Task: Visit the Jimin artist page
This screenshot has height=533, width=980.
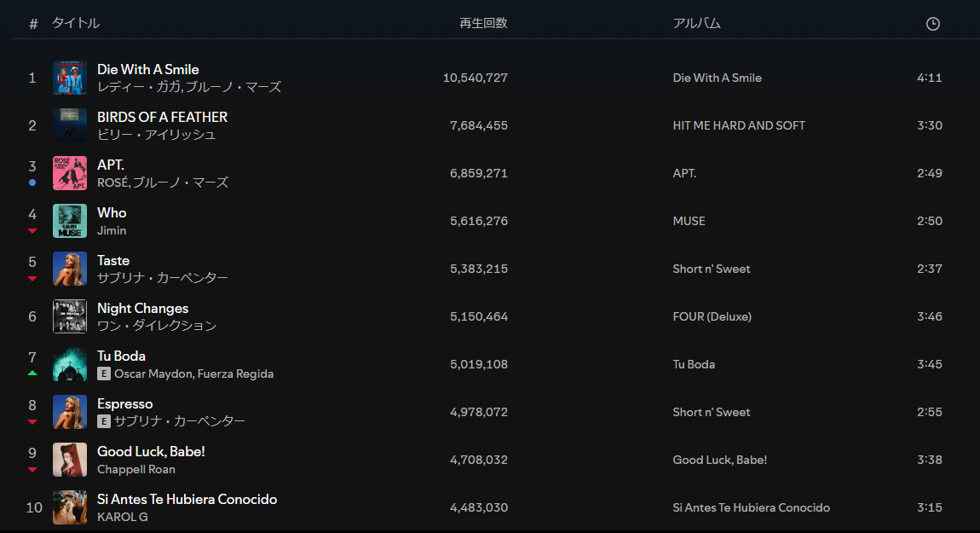Action: 112,230
